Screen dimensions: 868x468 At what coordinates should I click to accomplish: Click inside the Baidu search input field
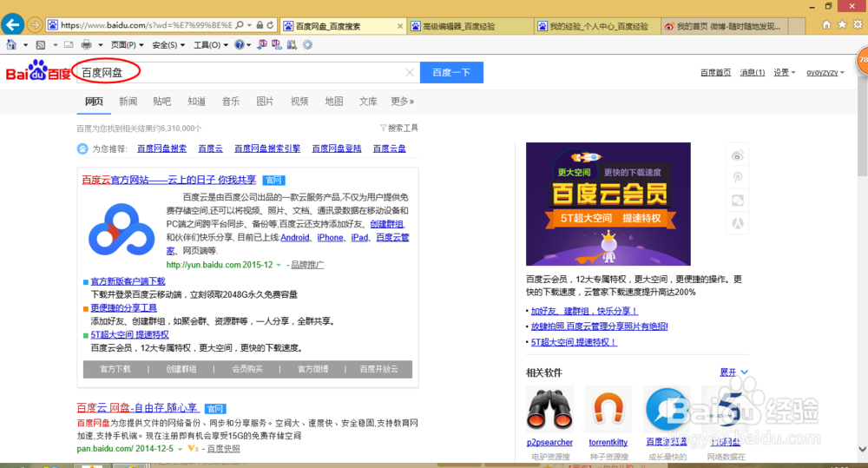(x=248, y=73)
